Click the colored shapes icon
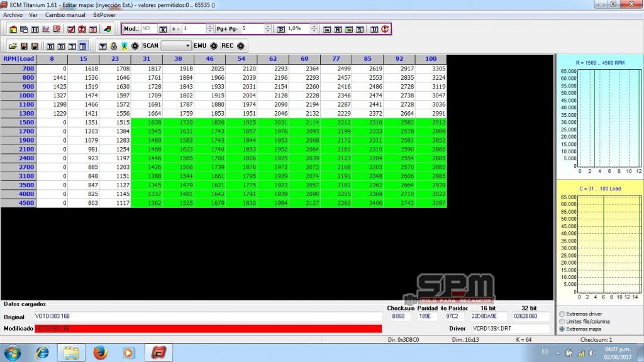Screen dimensions: 644x362 coord(108,29)
